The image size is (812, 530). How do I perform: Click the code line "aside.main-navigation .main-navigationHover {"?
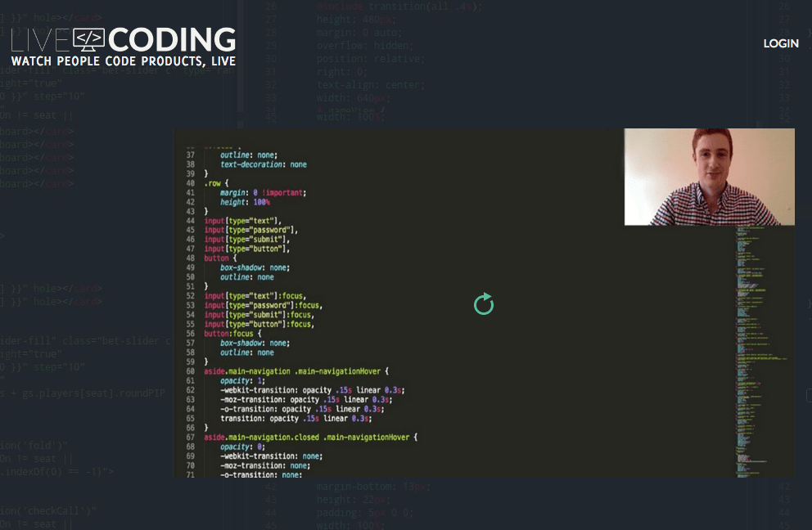(295, 371)
